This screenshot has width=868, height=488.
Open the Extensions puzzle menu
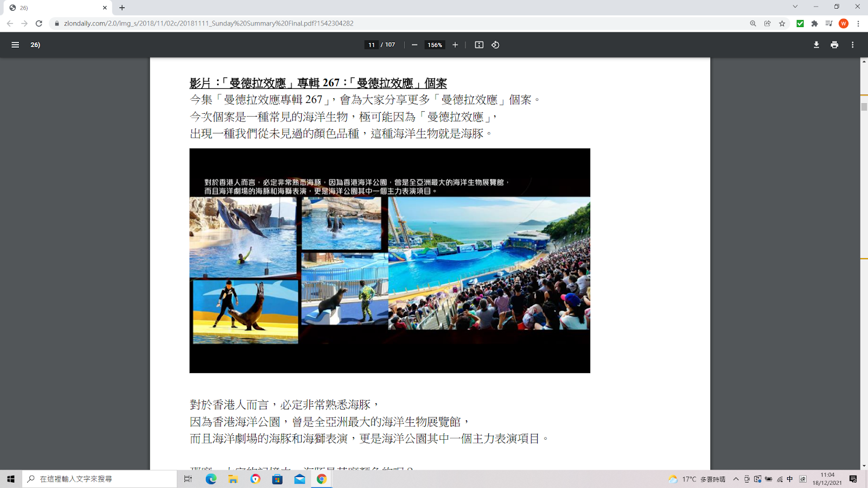(x=815, y=23)
